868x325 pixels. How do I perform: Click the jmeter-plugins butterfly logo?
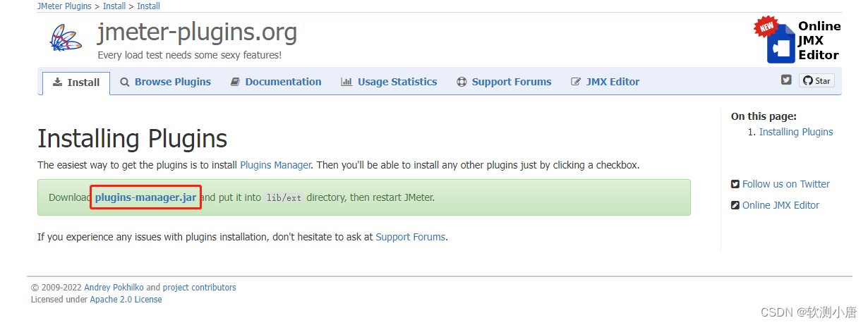[66, 38]
